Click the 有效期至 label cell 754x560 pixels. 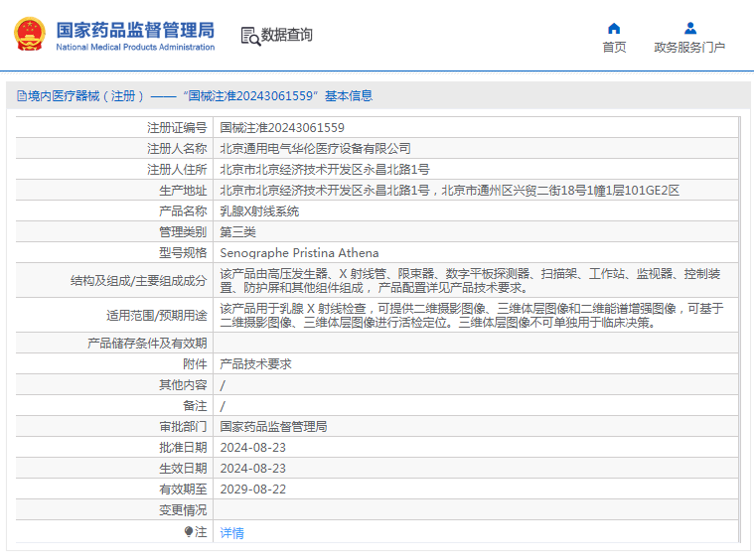point(183,490)
